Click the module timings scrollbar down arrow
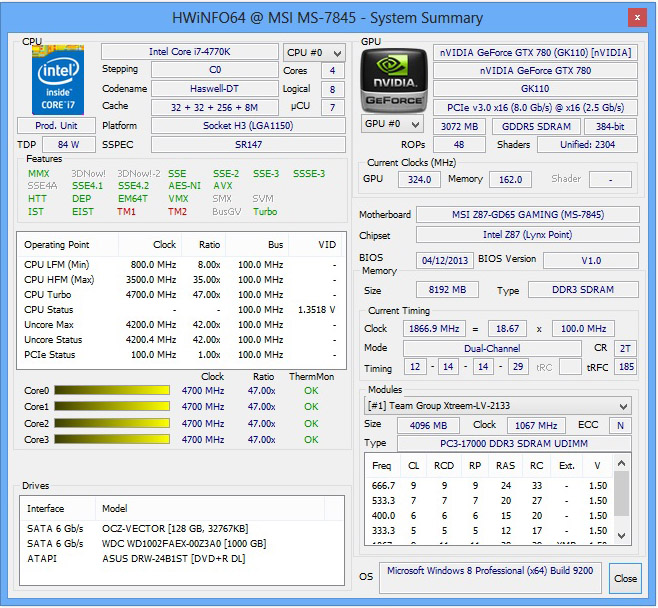The height and width of the screenshot is (608, 658). [x=622, y=536]
